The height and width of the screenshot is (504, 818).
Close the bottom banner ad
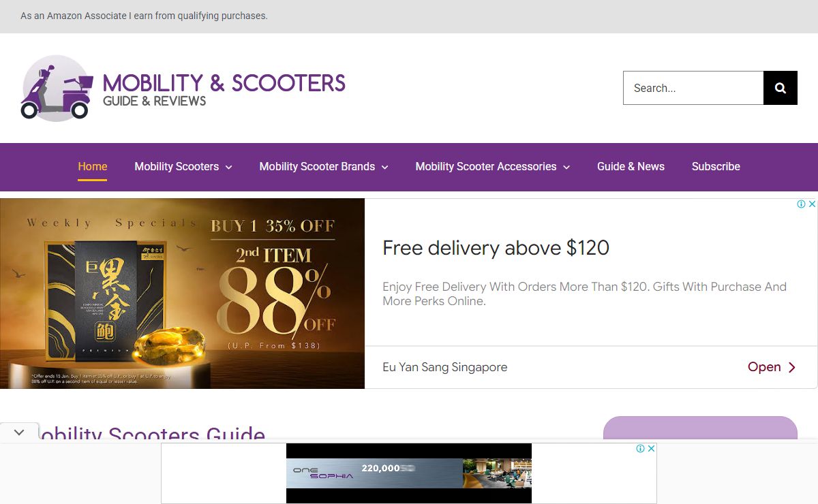(x=651, y=449)
